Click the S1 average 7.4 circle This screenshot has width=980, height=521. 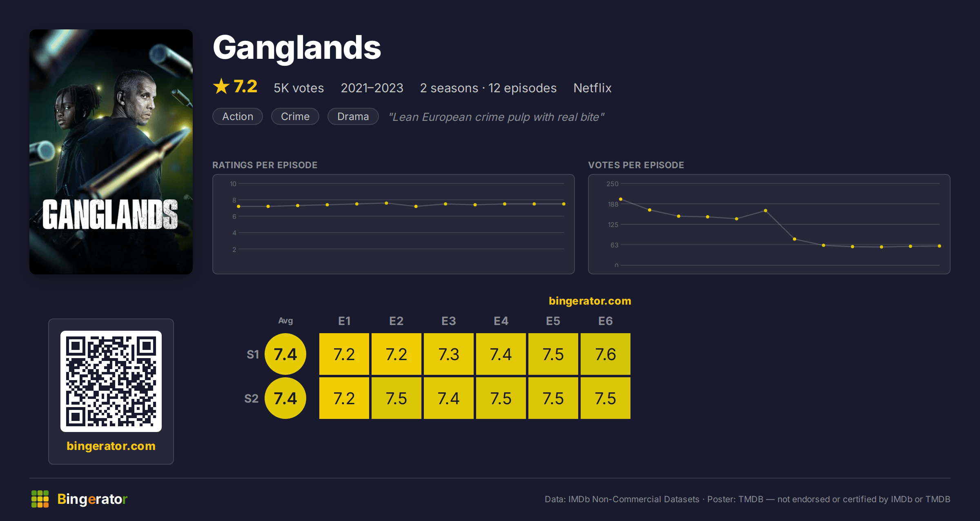coord(285,354)
